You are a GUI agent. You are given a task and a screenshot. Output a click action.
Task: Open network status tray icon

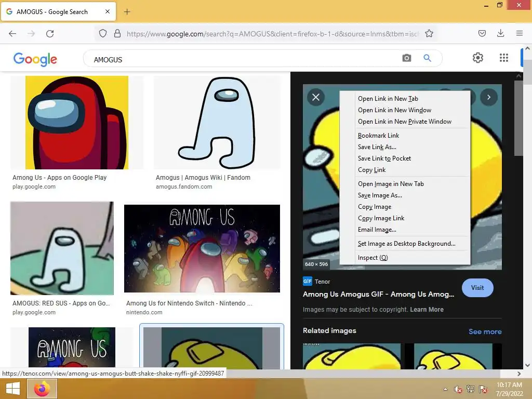(x=471, y=389)
